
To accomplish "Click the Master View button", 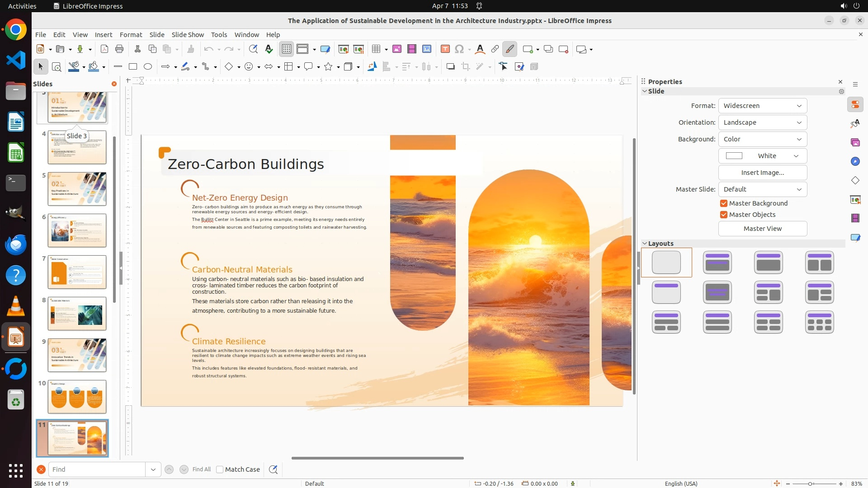I will point(762,229).
